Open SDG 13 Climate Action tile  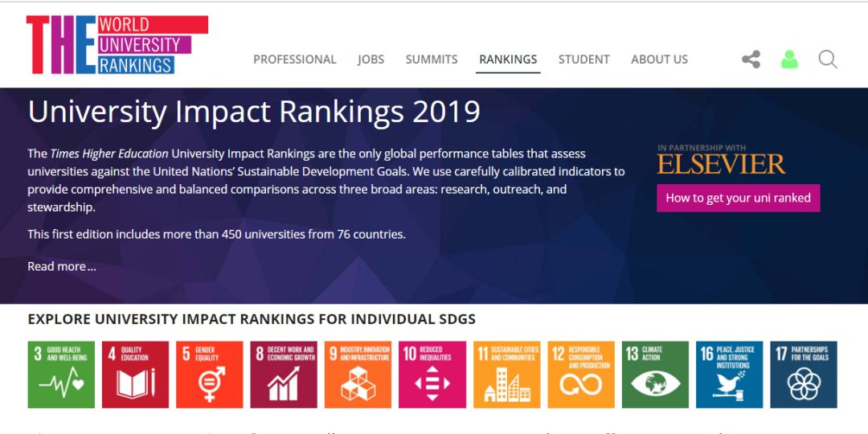[655, 375]
